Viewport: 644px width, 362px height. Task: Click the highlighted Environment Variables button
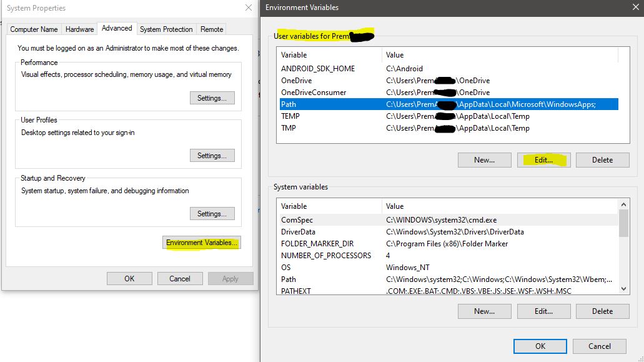(x=201, y=243)
